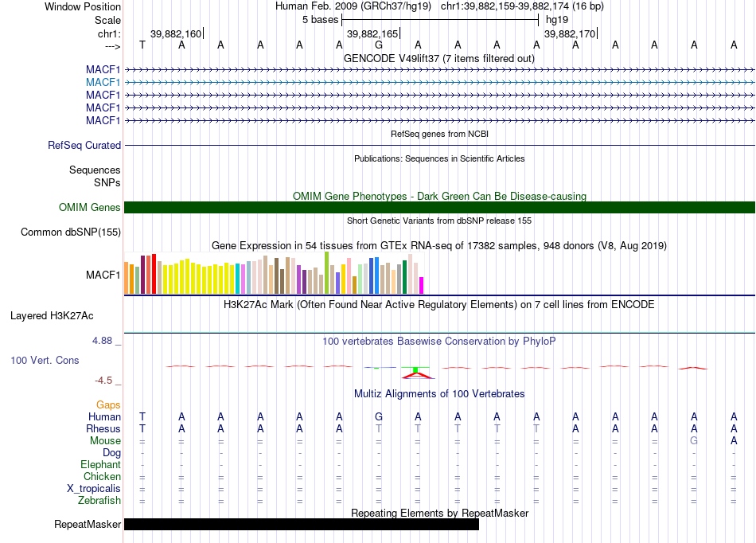Viewport: 756px width, 543px height.
Task: Open the OMIM Gene Phenotypes track title
Action: 439,197
